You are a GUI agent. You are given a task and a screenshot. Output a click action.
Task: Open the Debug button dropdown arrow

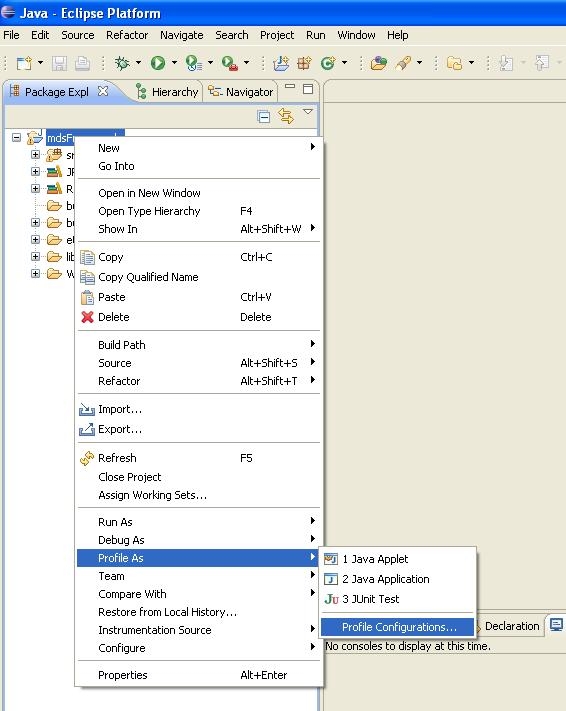coord(138,63)
